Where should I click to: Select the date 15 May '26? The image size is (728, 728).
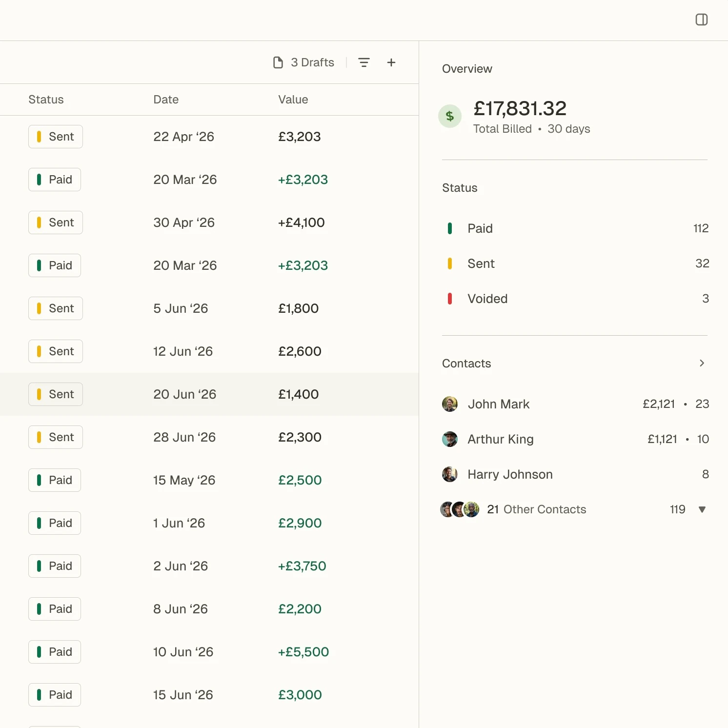pos(184,480)
